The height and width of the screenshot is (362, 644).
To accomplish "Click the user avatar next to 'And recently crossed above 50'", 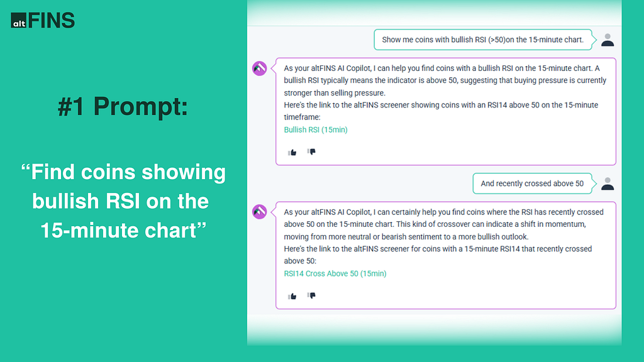I will (x=608, y=184).
